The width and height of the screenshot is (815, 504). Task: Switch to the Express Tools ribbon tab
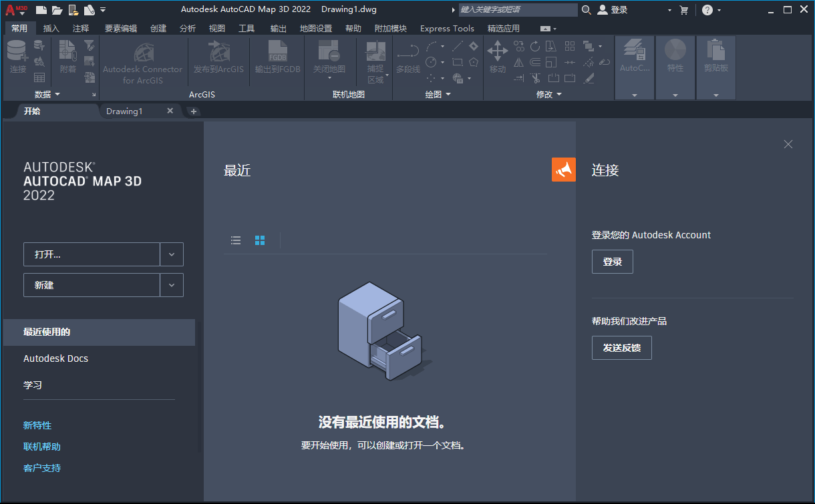447,29
